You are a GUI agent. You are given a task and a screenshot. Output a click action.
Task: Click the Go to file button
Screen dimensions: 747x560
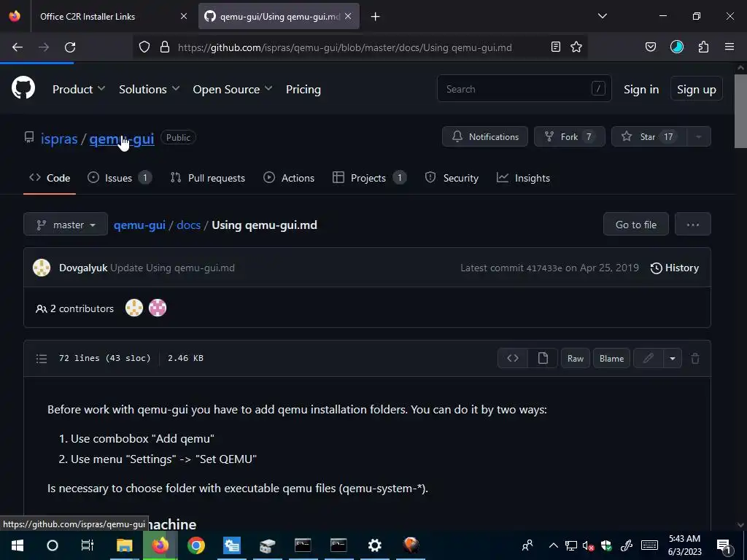(636, 225)
